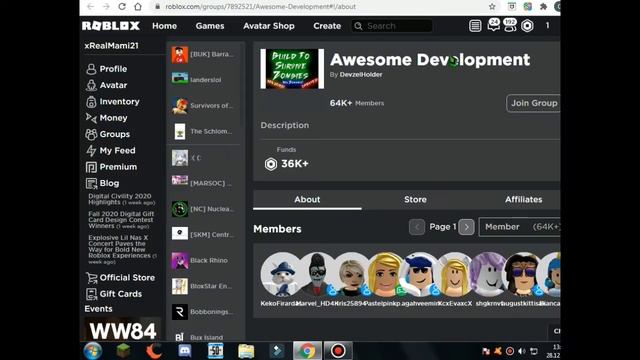Open friend requests icon with 192 badge
The height and width of the screenshot is (360, 640).
pos(509,25)
